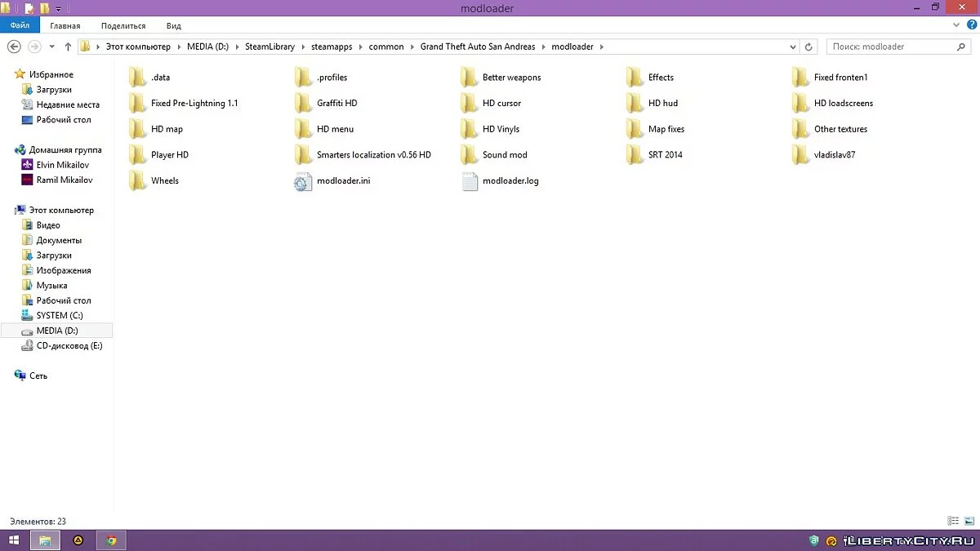
Task: Select the HD map folder icon
Action: [137, 129]
